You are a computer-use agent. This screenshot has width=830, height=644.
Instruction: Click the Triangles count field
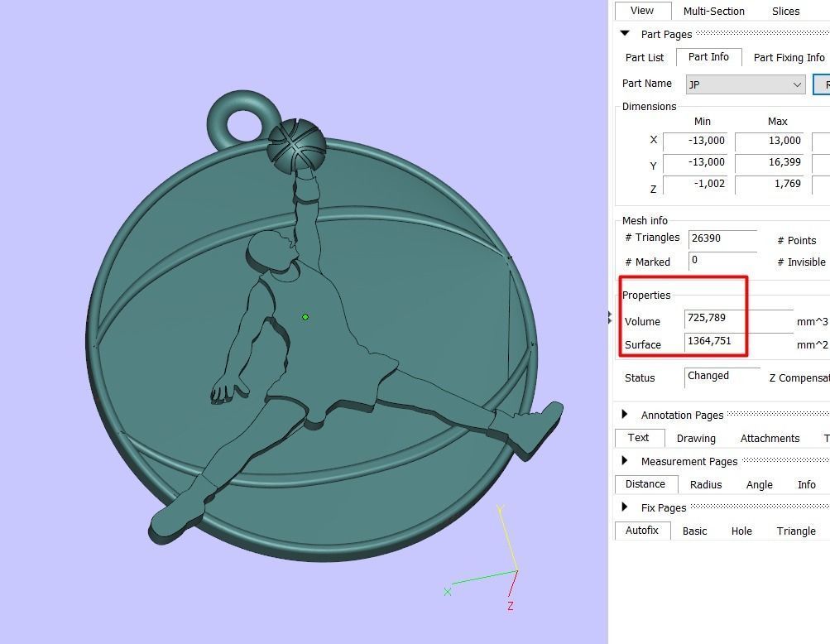point(722,239)
